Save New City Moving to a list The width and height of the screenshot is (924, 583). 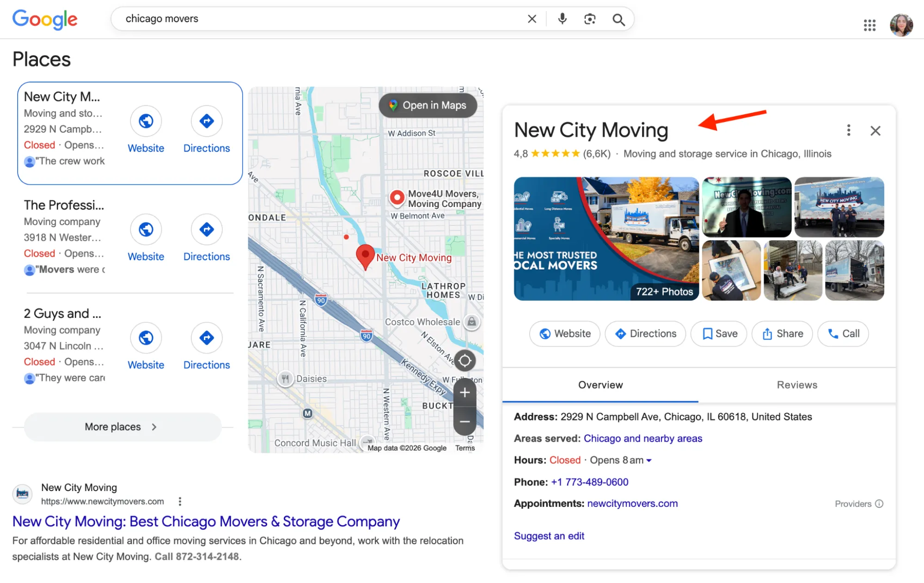[719, 334]
